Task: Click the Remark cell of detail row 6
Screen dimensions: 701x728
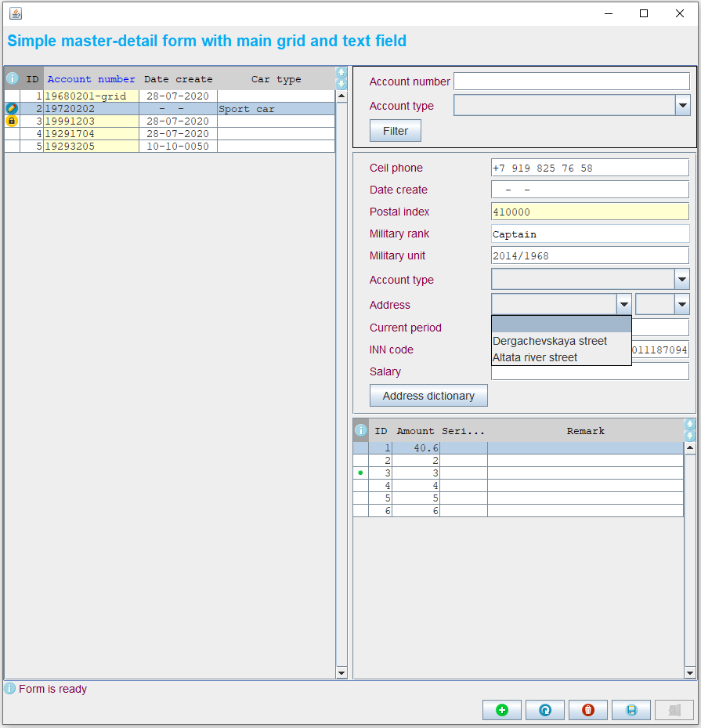Action: (586, 511)
